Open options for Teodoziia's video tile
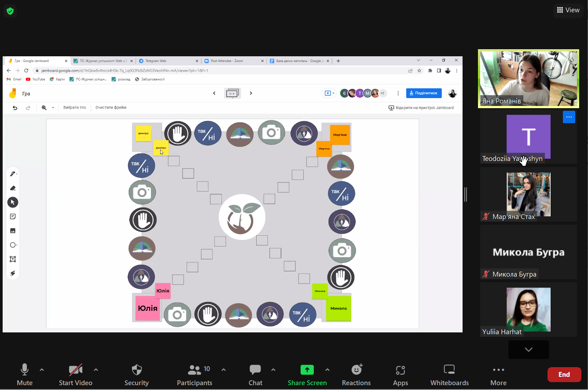This screenshot has height=390, width=588. tap(569, 117)
